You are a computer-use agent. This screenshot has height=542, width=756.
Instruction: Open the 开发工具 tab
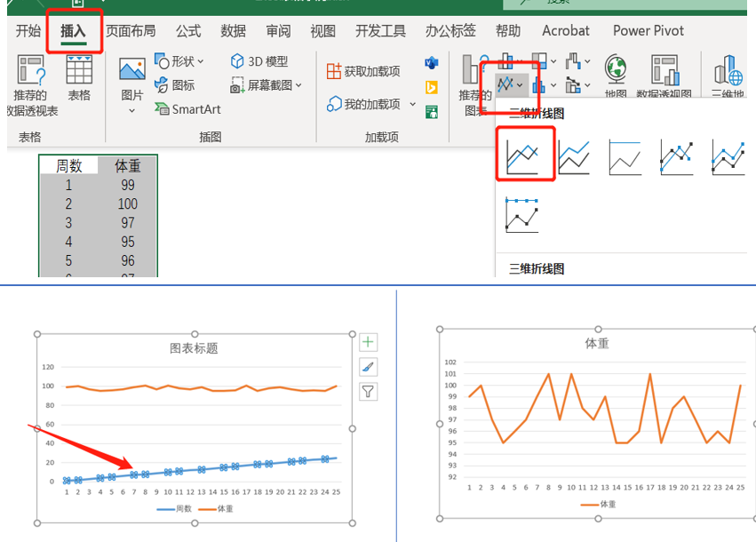point(380,31)
